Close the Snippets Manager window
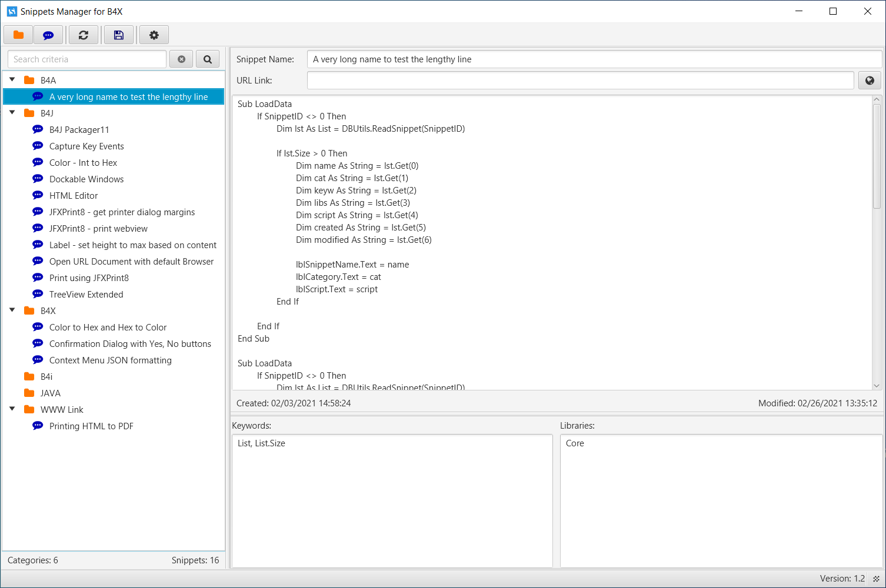 (x=868, y=11)
